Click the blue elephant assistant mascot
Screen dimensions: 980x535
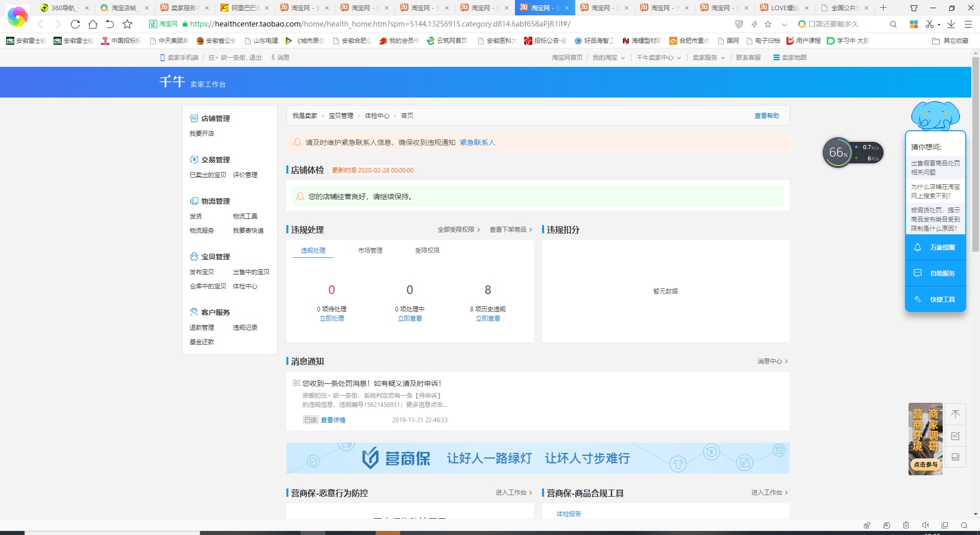(x=935, y=116)
